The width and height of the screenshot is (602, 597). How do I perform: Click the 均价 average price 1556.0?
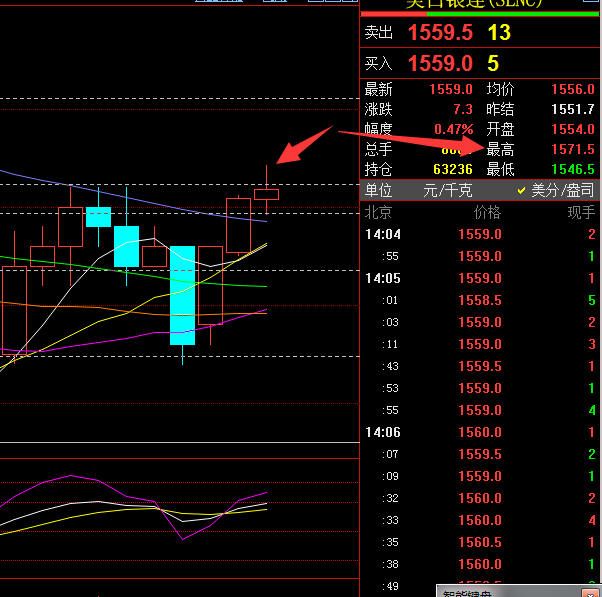coord(575,89)
